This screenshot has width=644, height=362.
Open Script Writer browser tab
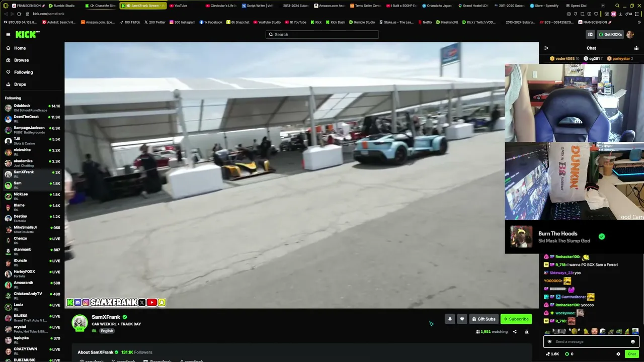(x=257, y=6)
